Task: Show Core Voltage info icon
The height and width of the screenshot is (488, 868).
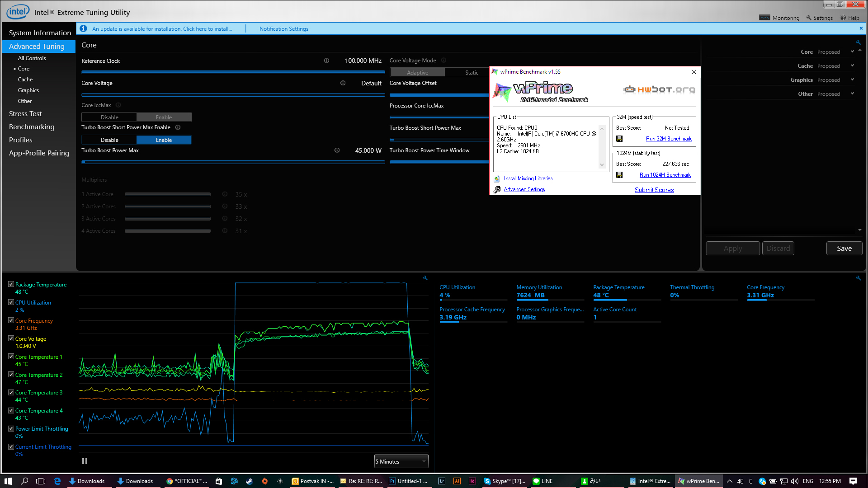Action: pos(343,83)
